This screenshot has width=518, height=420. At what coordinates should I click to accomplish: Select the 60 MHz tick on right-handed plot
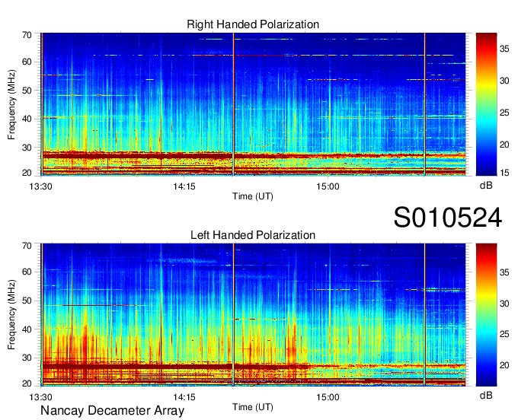(x=27, y=62)
